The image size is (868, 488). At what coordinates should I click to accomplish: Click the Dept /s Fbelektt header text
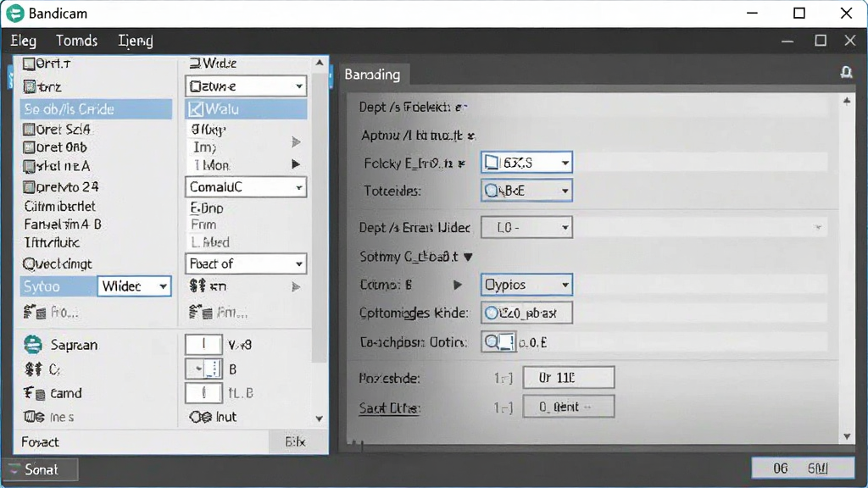pos(413,108)
